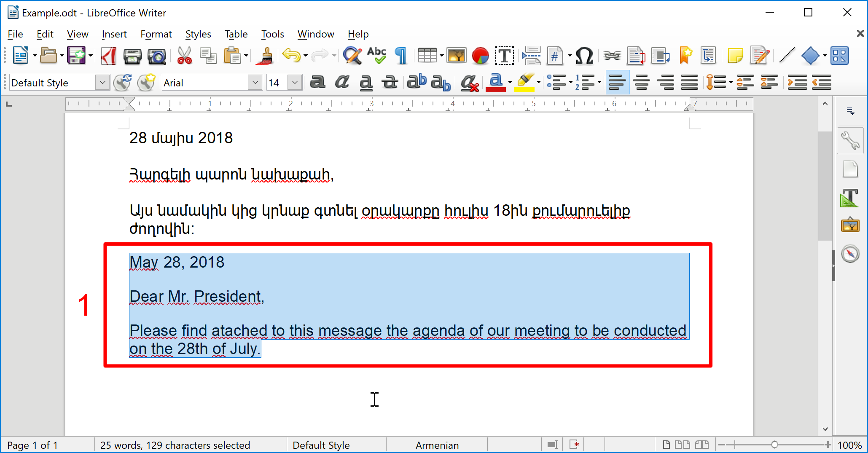The image size is (868, 453).
Task: Click the Clear Direct Formatting icon
Action: [470, 83]
